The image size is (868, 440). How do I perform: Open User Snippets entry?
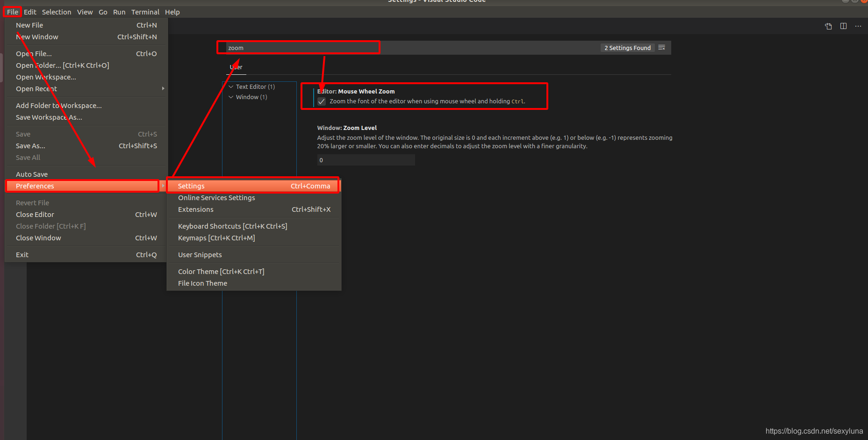click(x=254, y=255)
